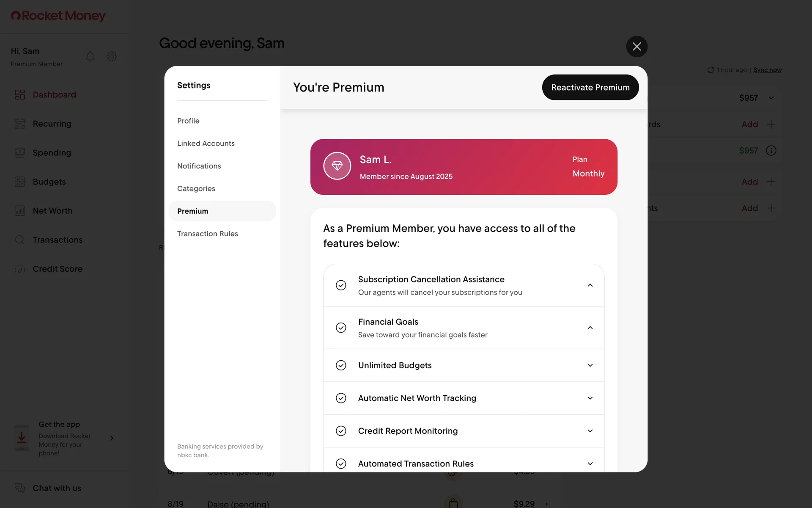The height and width of the screenshot is (508, 812).
Task: Click the Credit Report Monitoring checkmark circle
Action: (341, 431)
